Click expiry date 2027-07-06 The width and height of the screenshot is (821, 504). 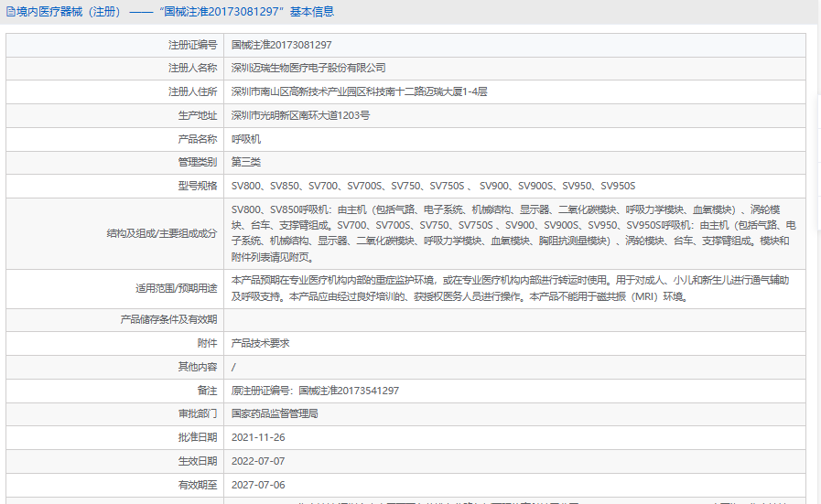point(258,485)
